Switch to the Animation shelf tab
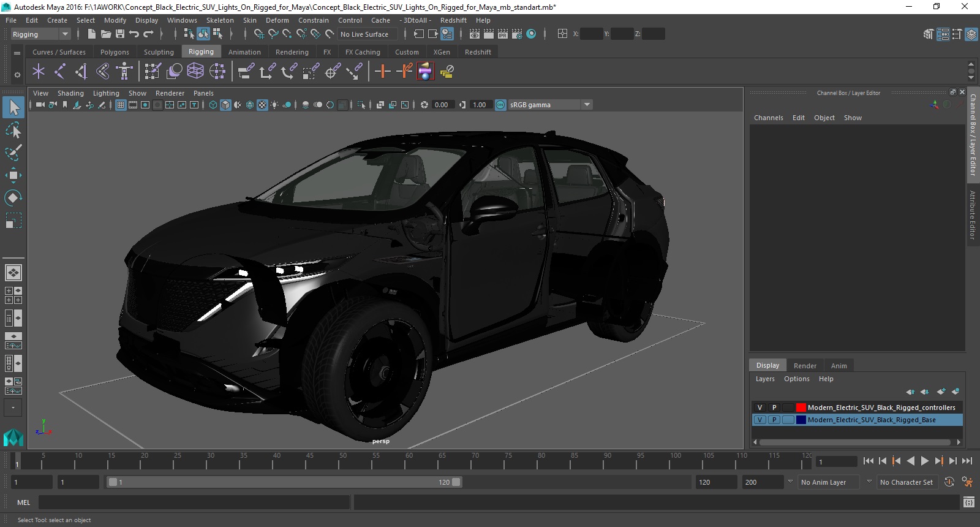The width and height of the screenshot is (980, 527). point(244,52)
